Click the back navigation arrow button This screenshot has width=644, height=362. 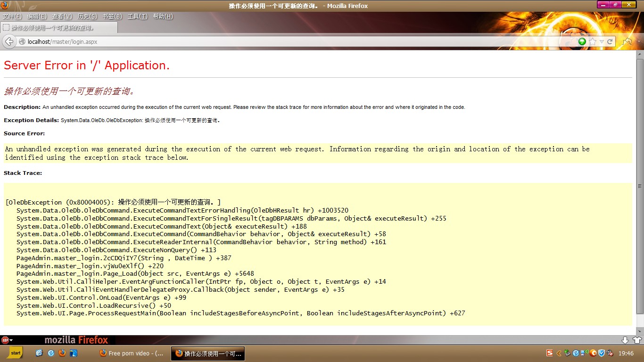(x=9, y=41)
